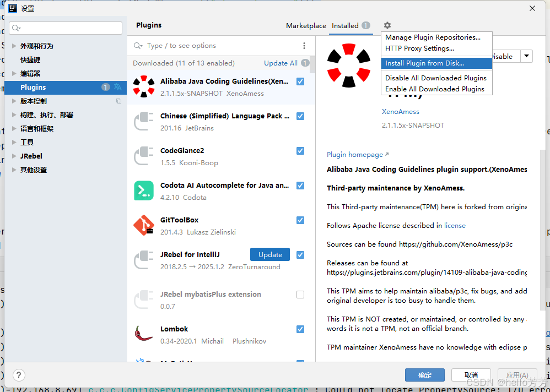Click the Update All link

[x=281, y=63]
